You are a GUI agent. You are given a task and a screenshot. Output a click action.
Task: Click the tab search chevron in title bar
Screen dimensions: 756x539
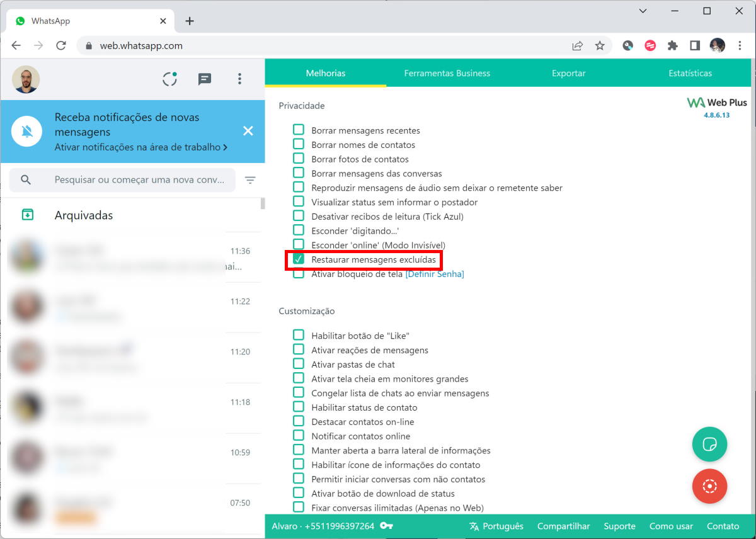[x=643, y=11]
